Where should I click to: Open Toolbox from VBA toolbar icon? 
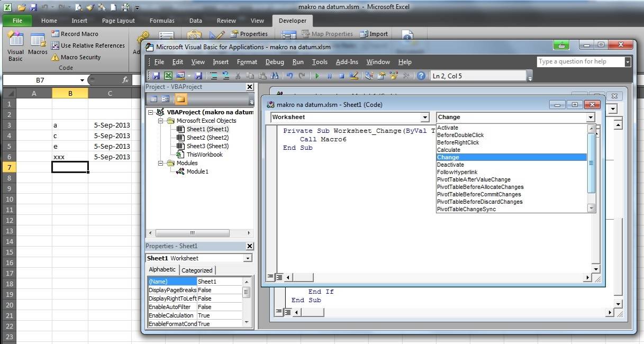pyautogui.click(x=405, y=76)
